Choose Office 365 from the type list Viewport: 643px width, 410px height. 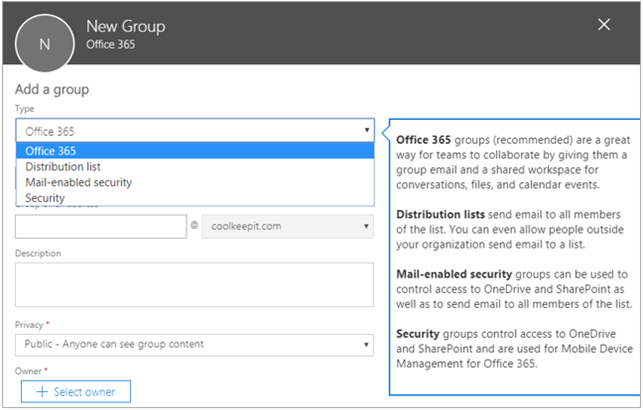click(195, 151)
